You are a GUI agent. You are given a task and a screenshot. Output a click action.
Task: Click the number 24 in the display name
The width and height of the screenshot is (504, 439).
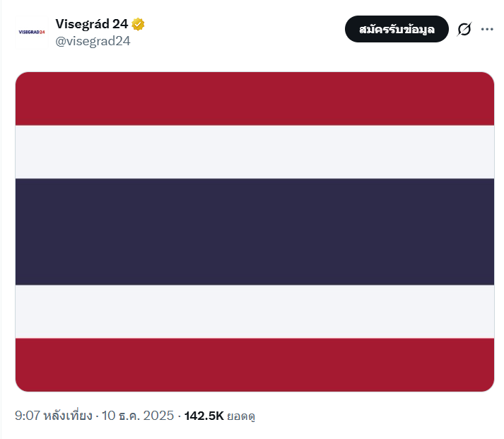[120, 24]
